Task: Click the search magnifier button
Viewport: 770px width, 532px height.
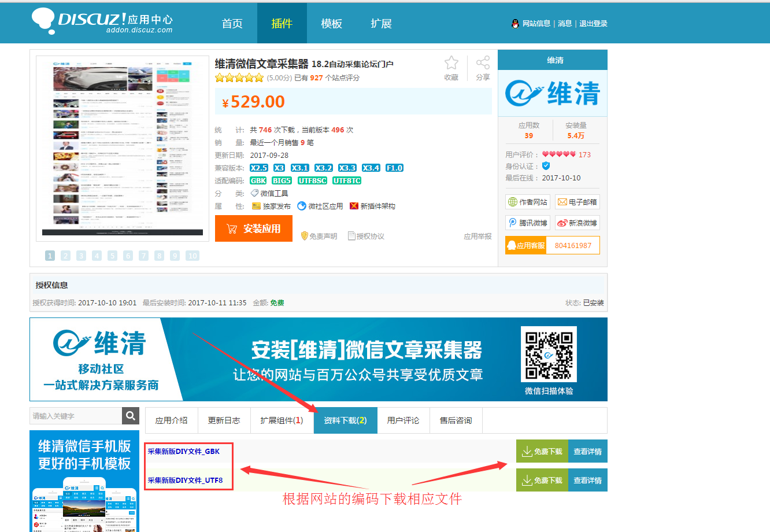Action: 131,415
